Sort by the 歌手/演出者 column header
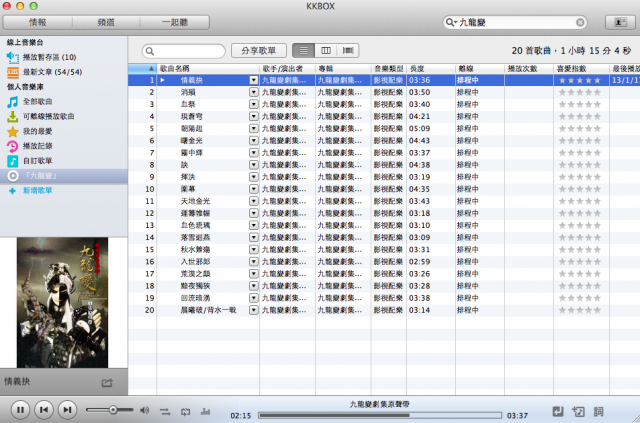The width and height of the screenshot is (640, 423). tap(287, 69)
